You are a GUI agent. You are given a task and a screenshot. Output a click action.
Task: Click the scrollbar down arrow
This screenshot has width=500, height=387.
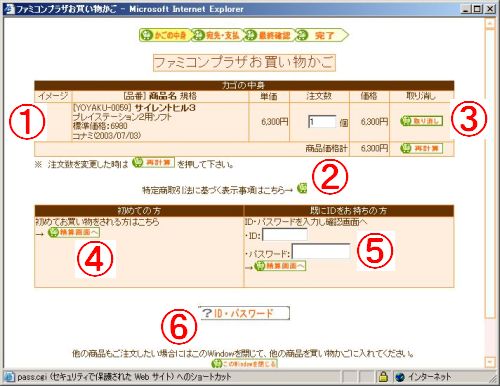(490, 362)
